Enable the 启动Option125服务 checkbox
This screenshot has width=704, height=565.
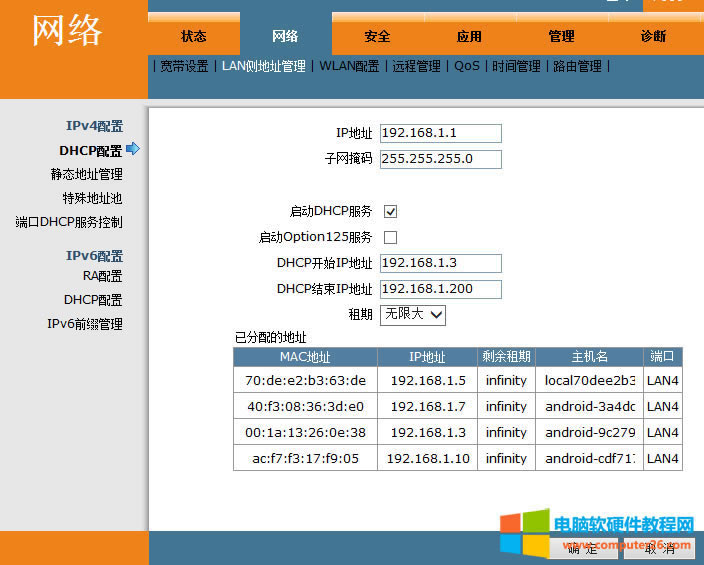coord(391,238)
